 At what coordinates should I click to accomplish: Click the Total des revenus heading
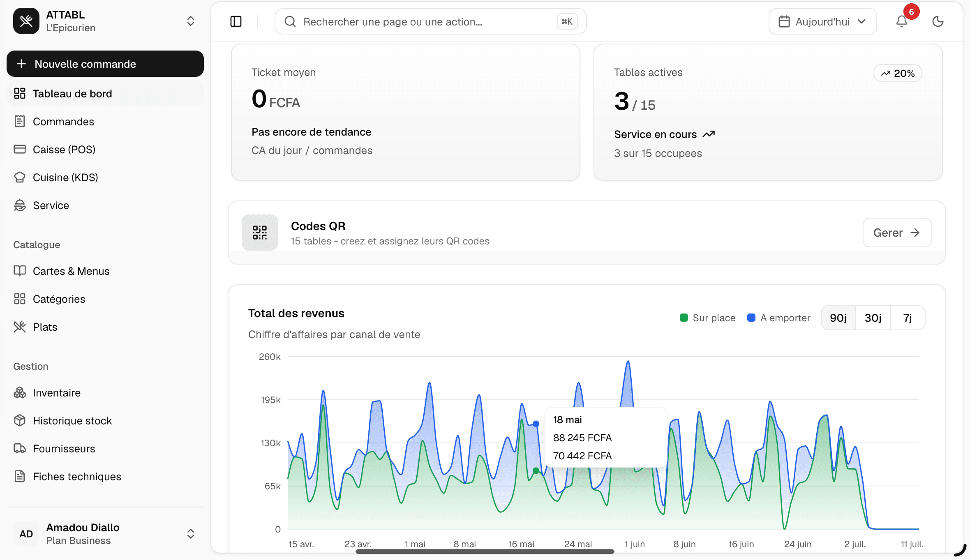click(296, 313)
